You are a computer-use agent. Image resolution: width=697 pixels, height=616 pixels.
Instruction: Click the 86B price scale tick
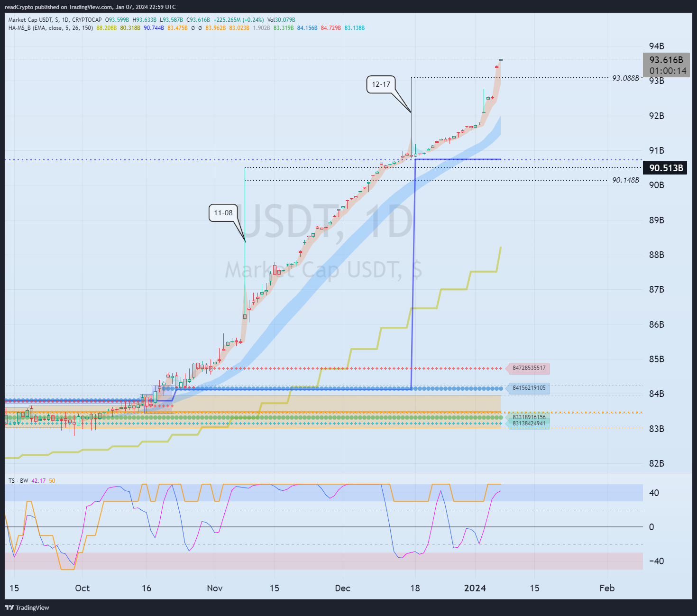pyautogui.click(x=657, y=324)
